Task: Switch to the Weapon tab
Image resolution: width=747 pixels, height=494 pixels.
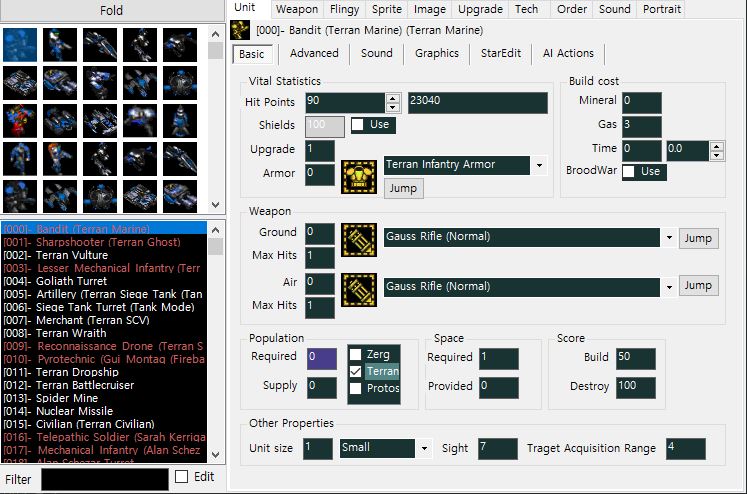Action: click(x=297, y=9)
